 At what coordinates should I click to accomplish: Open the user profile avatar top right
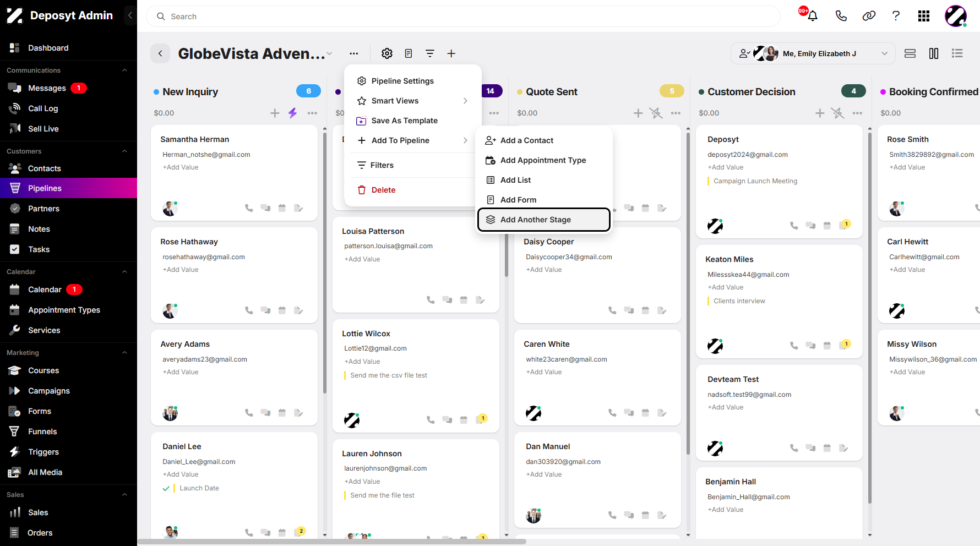point(956,16)
